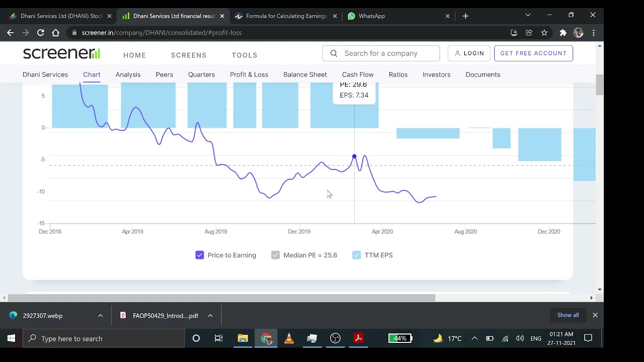Close the Formula for Calculating Earnings tab

pos(335,16)
